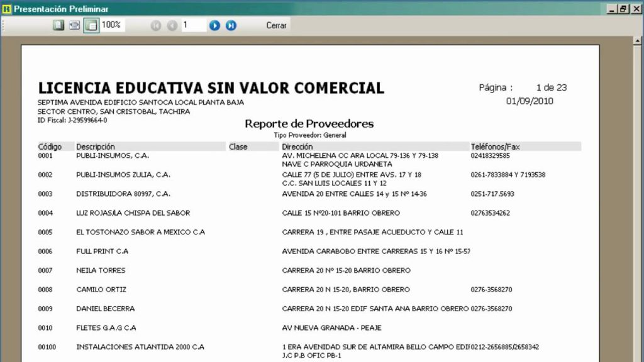Advance to the next report page
Image resolution: width=644 pixels, height=362 pixels.
click(214, 25)
